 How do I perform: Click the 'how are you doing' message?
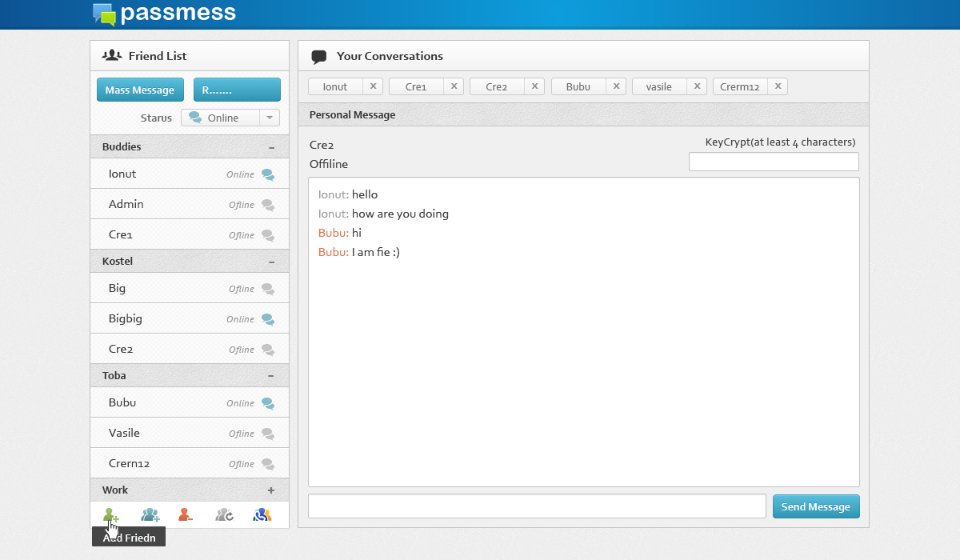[400, 214]
